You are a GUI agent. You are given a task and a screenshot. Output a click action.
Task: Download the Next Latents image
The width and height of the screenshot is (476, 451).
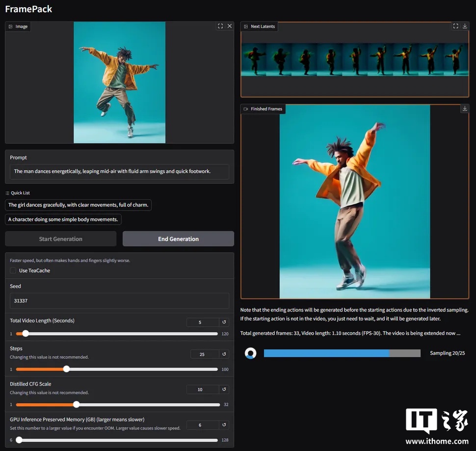(x=465, y=27)
